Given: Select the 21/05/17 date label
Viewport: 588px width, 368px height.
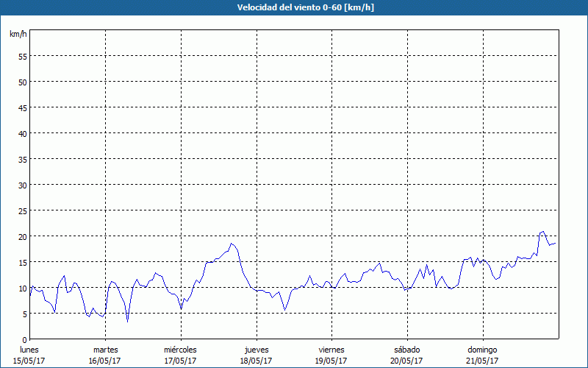Looking at the screenshot, I should [482, 361].
